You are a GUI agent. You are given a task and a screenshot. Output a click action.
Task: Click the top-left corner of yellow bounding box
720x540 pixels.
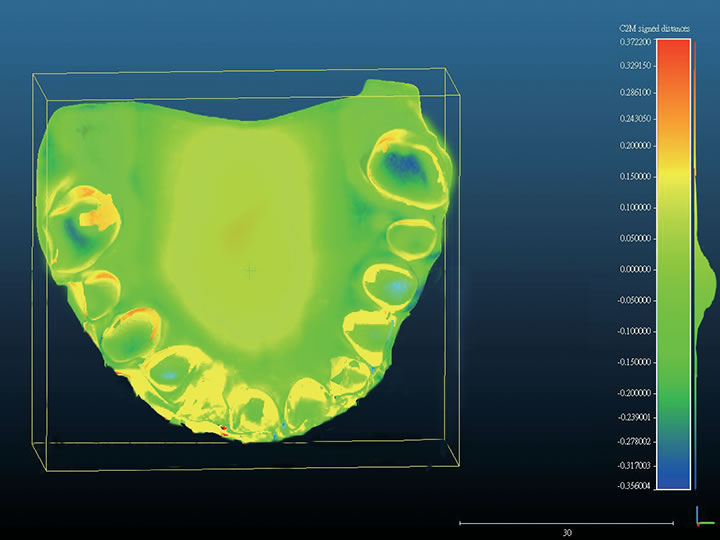(x=33, y=74)
